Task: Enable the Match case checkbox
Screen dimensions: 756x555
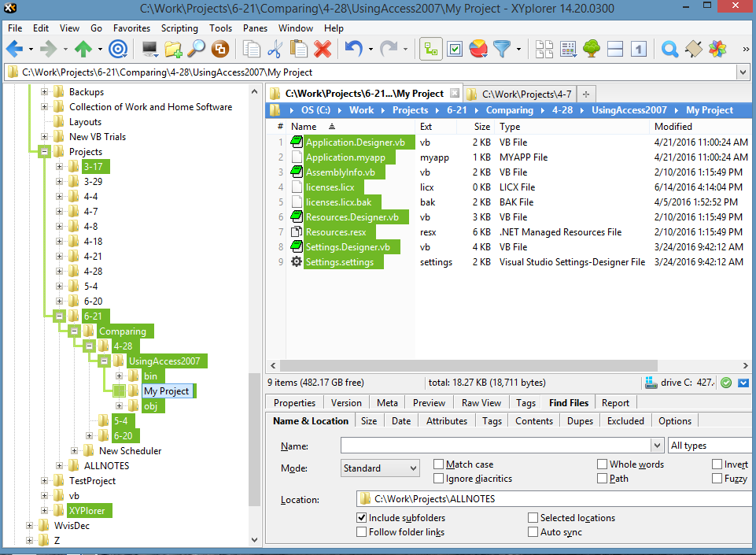Action: [x=439, y=464]
